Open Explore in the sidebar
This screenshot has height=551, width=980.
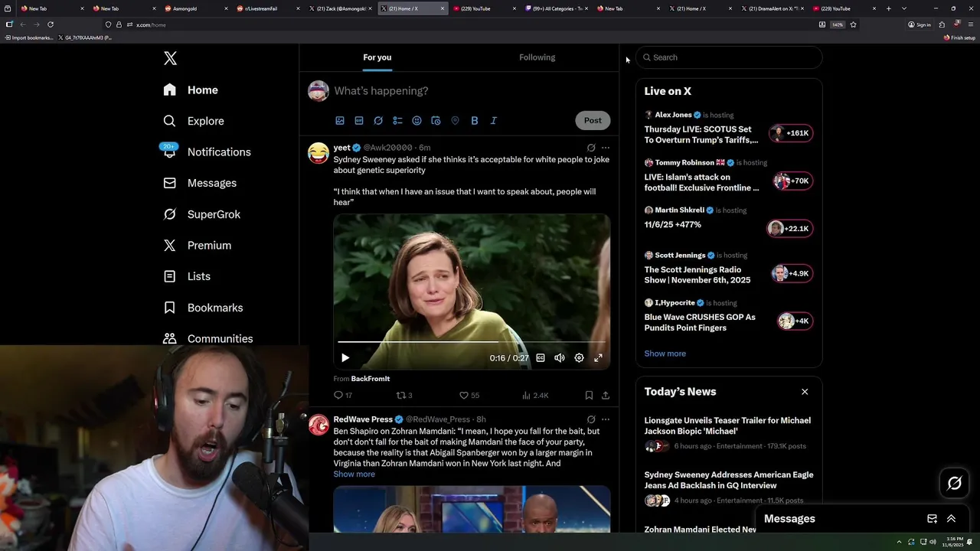194,121
